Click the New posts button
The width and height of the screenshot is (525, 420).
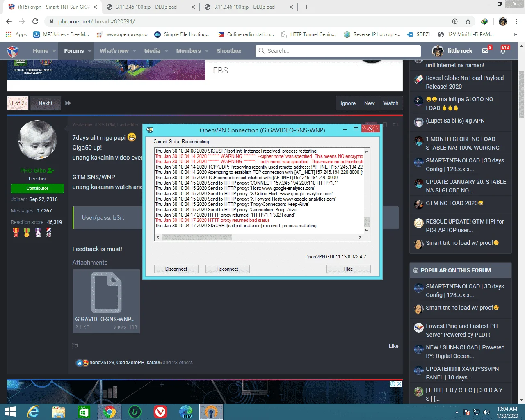(x=369, y=103)
